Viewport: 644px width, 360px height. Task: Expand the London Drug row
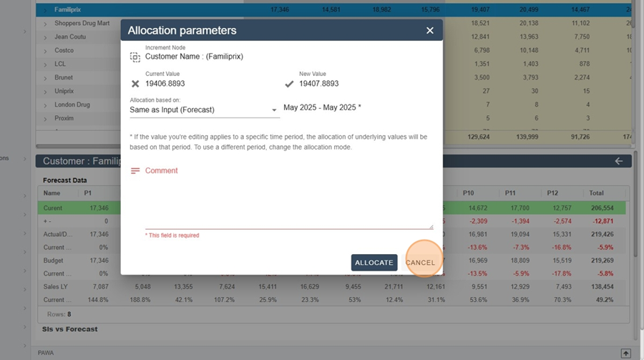(x=45, y=105)
